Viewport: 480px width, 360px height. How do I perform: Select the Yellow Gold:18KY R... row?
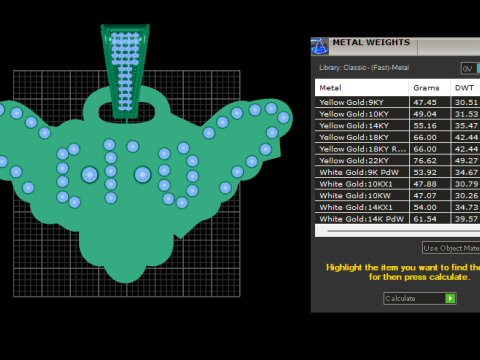pos(397,149)
